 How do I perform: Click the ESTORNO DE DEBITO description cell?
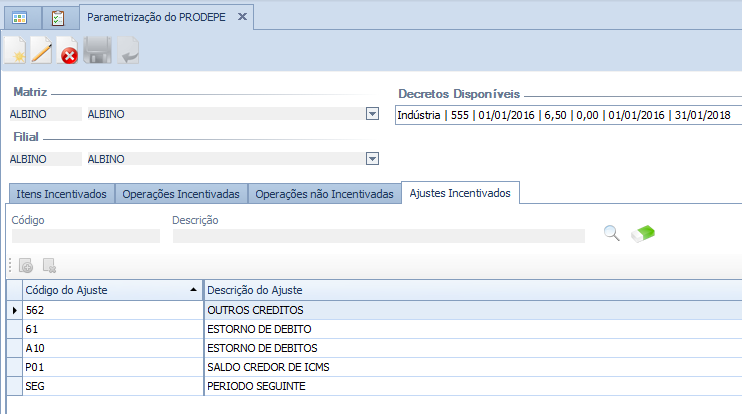click(473, 329)
